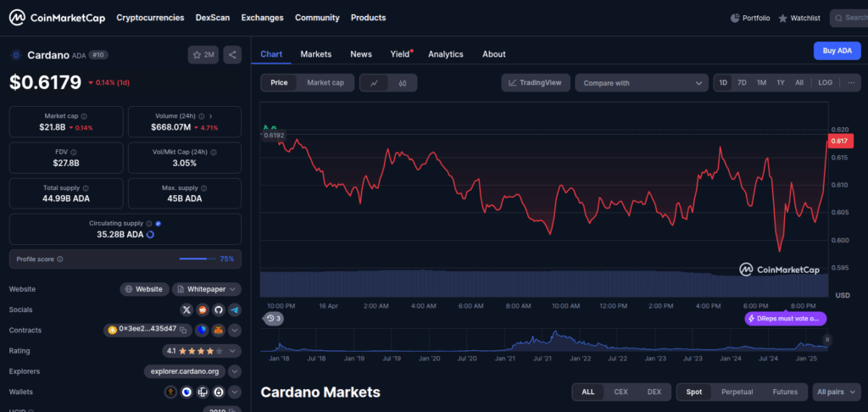The image size is (868, 412).
Task: Expand the Rating 4.1 dropdown
Action: tap(202, 351)
